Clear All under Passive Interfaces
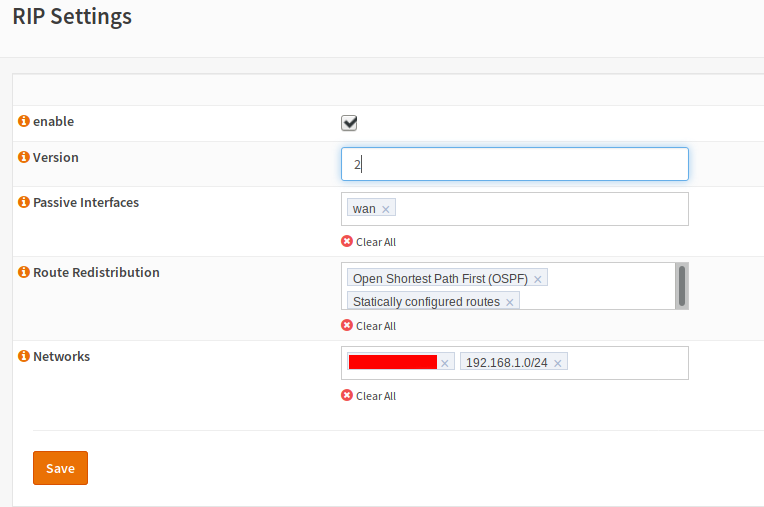This screenshot has width=764, height=507. (x=369, y=242)
